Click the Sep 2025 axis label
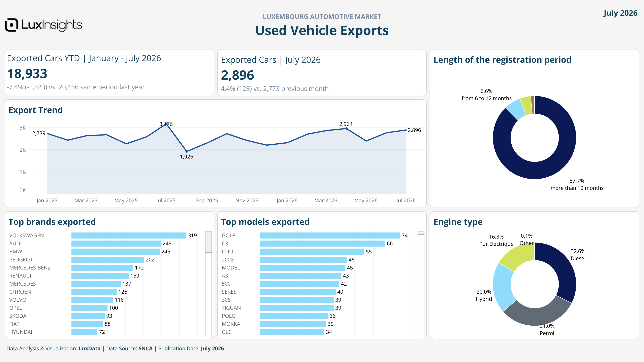 click(x=207, y=200)
